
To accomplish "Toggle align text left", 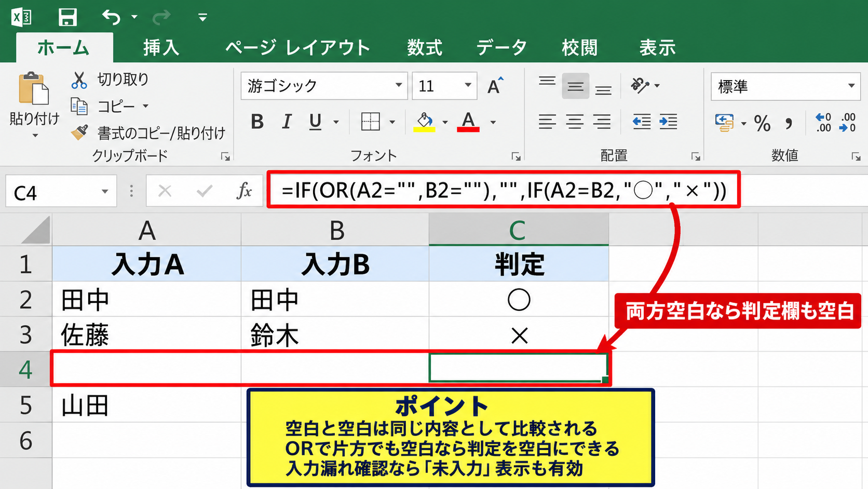I will [x=547, y=122].
